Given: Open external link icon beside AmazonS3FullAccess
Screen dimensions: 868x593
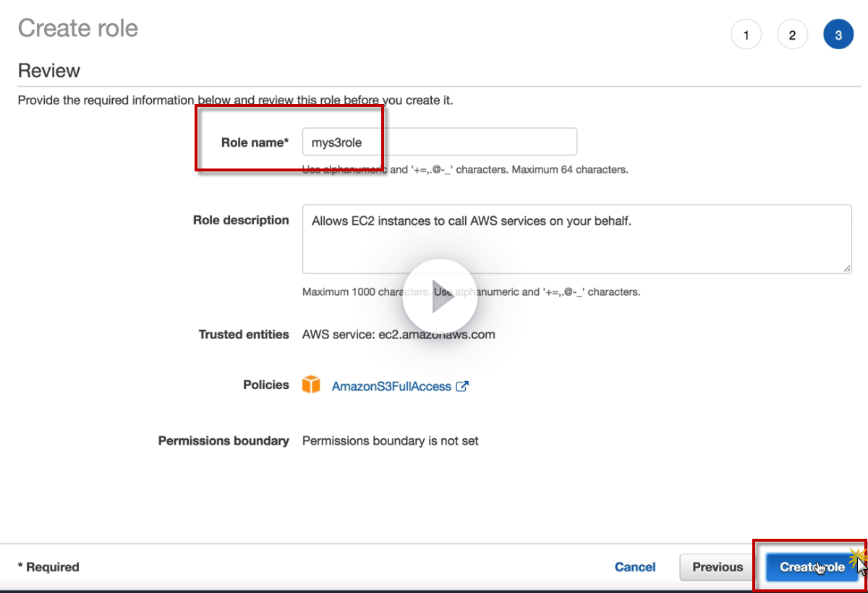Looking at the screenshot, I should (x=462, y=386).
